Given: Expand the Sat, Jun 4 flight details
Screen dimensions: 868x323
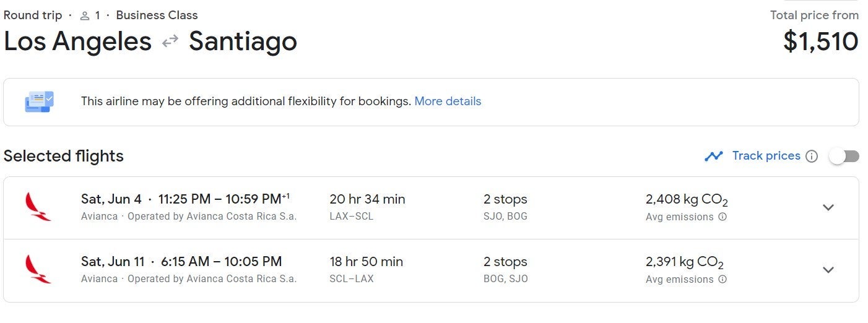Looking at the screenshot, I should (828, 207).
